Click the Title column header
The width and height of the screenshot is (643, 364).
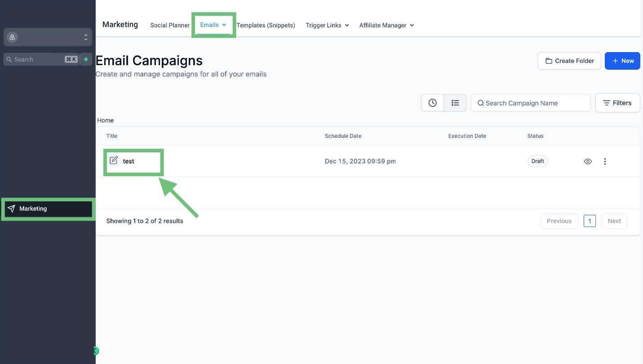[x=112, y=136]
